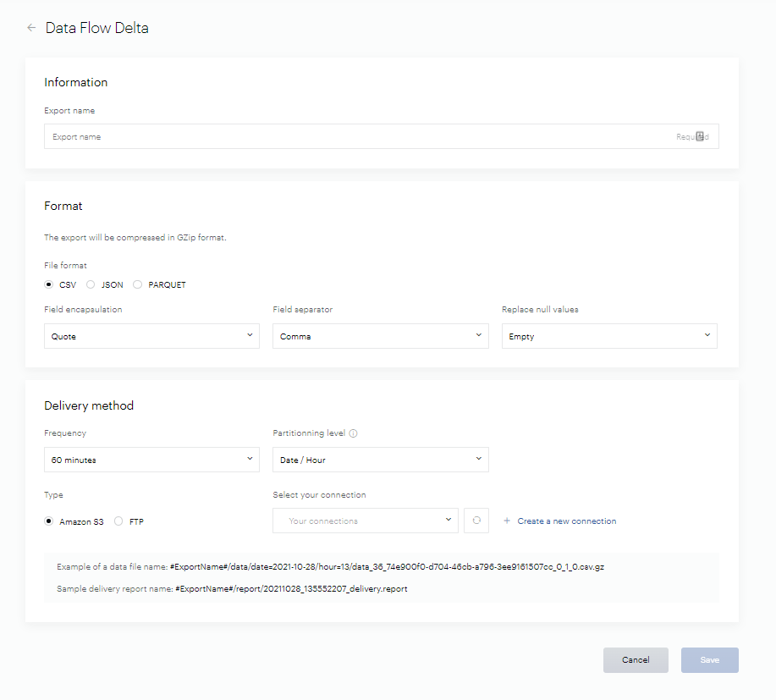Expand the Field separator dropdown
776x700 pixels.
pos(380,336)
